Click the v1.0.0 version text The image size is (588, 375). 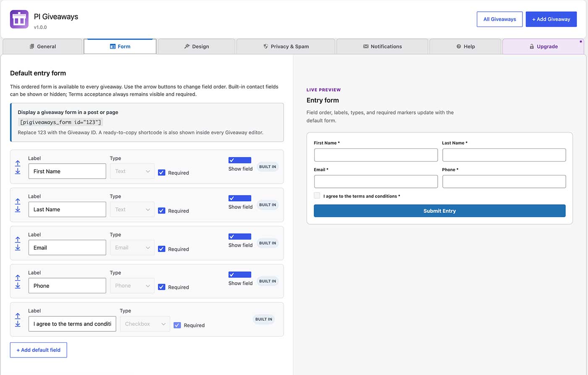(x=40, y=27)
